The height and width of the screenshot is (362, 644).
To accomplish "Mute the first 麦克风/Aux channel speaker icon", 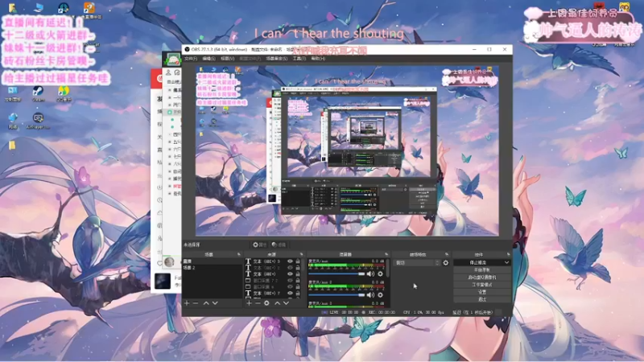I will coord(370,274).
